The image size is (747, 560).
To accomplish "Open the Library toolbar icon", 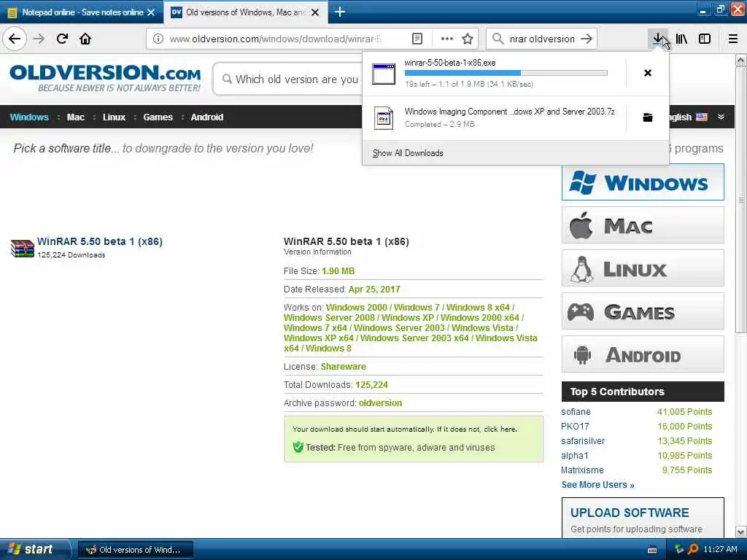I will (x=682, y=39).
